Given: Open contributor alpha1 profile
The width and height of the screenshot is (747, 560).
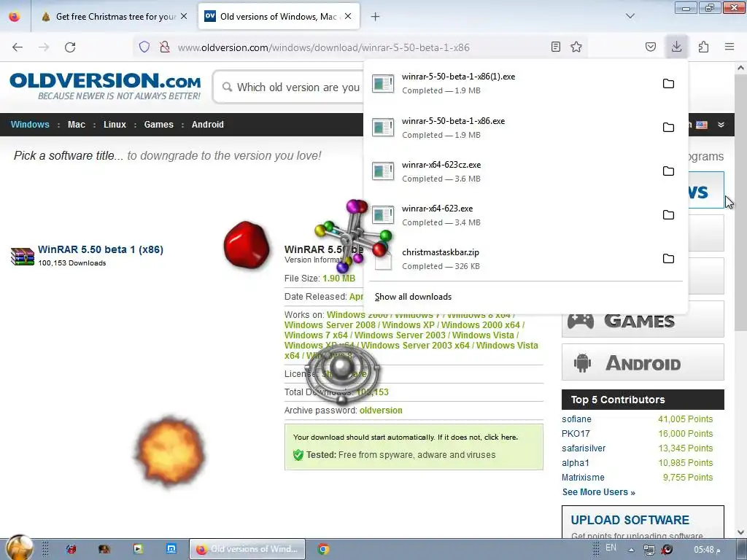Looking at the screenshot, I should point(575,462).
